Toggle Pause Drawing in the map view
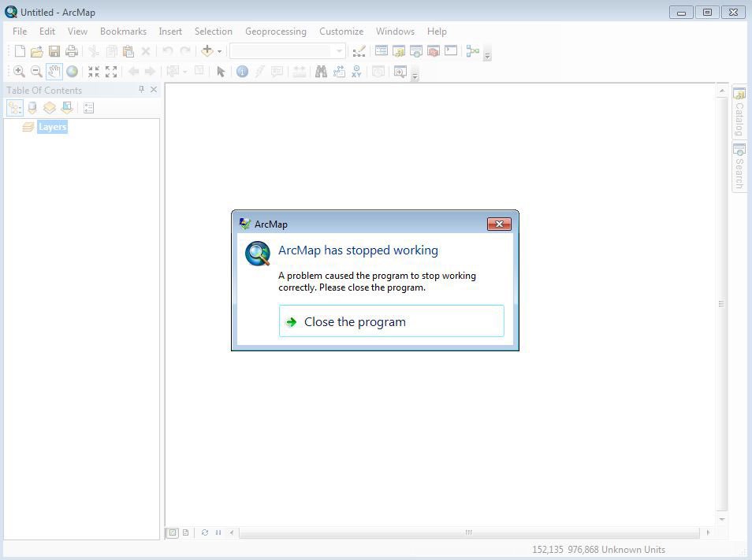752x560 pixels. 218,532
